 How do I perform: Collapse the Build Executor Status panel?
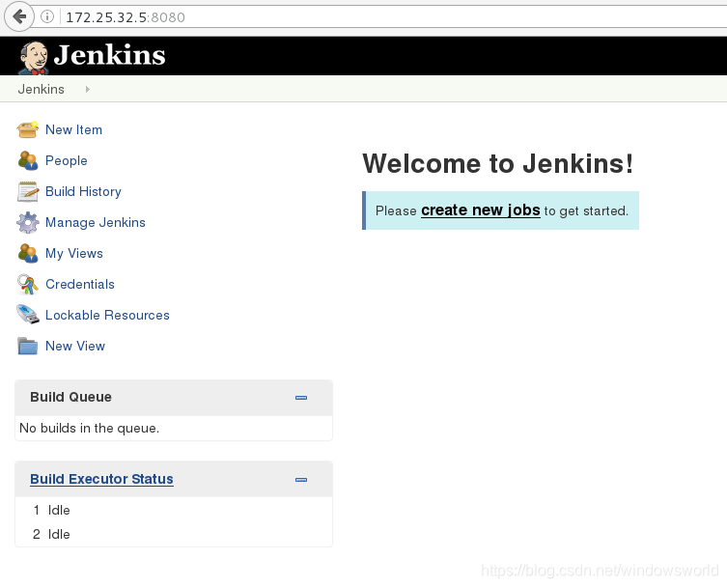tap(301, 480)
